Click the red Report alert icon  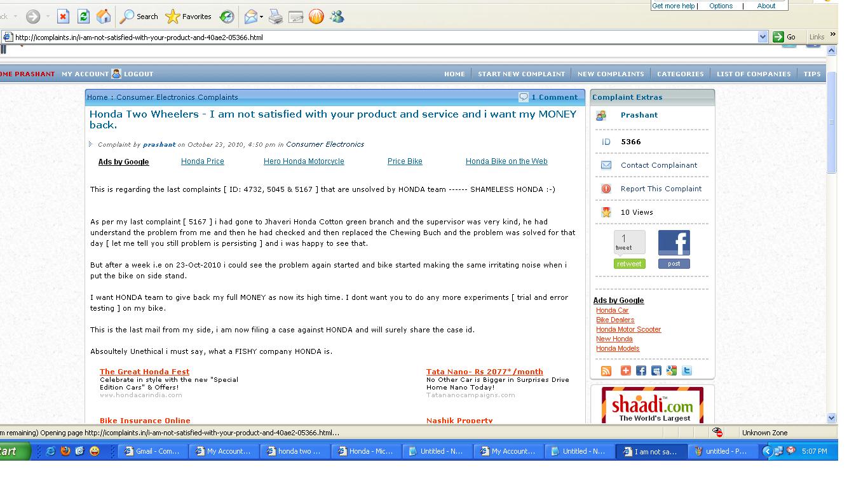pos(606,189)
